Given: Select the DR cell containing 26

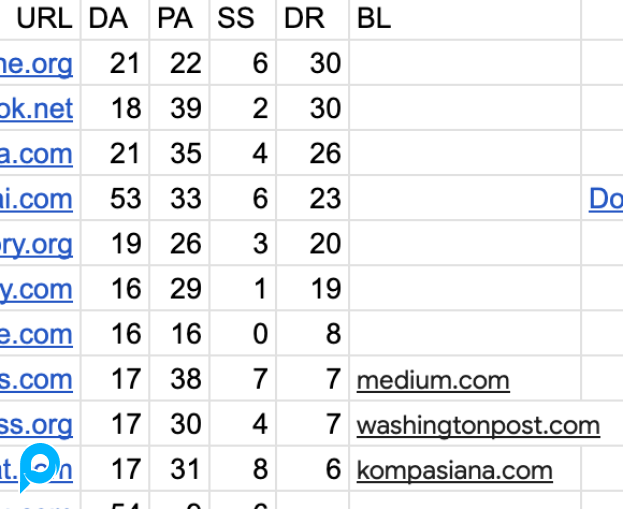Looking at the screenshot, I should pos(312,154).
